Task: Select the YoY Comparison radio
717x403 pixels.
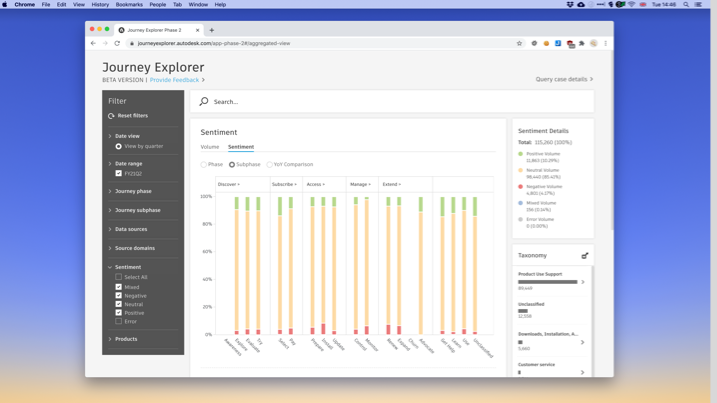Action: (269, 165)
